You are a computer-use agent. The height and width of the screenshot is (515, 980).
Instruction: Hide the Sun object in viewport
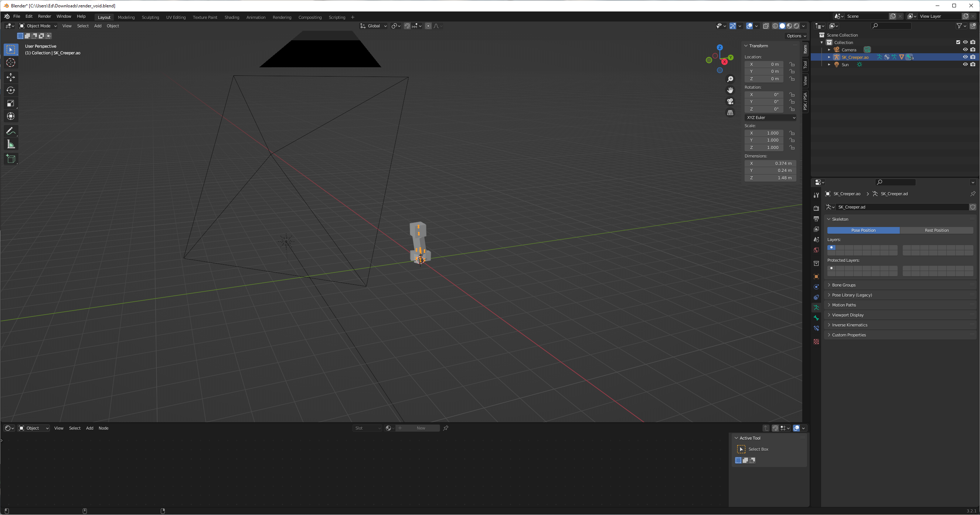(965, 64)
